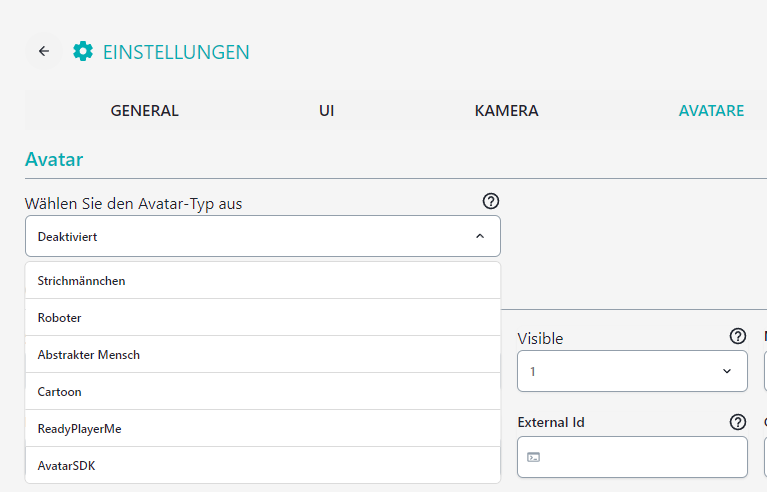Open help for Avatar-Typ selection
767x492 pixels.
pyautogui.click(x=491, y=201)
